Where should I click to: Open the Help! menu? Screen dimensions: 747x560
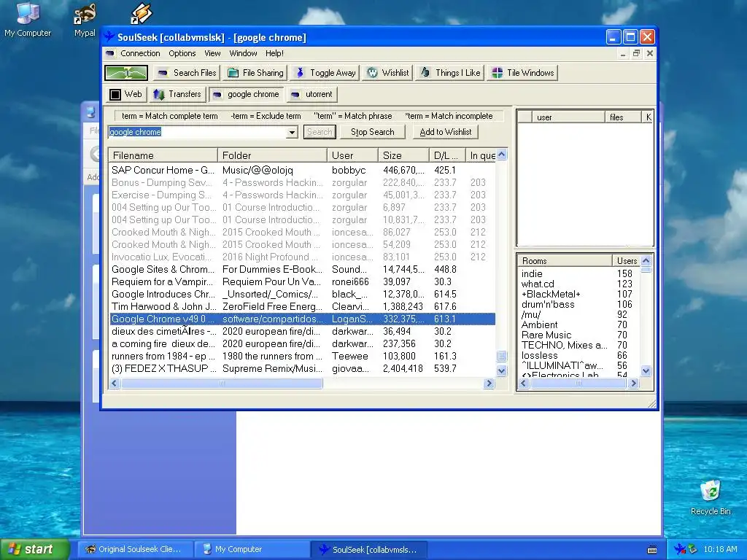pos(274,53)
